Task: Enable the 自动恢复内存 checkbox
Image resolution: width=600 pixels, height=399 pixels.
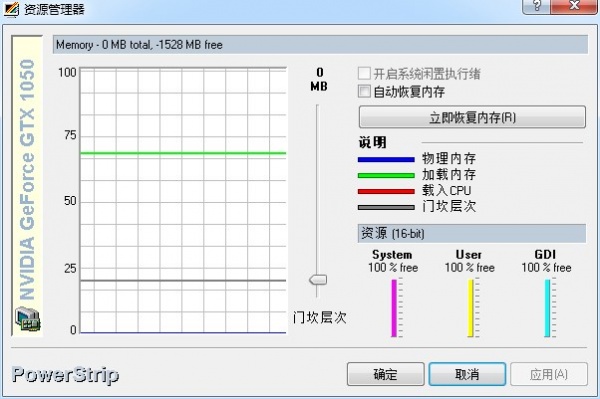Action: pyautogui.click(x=364, y=91)
